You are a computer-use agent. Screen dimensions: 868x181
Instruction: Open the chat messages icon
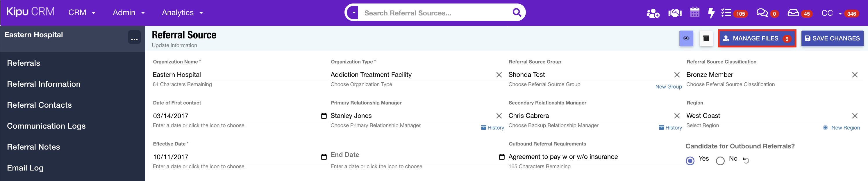(x=762, y=13)
